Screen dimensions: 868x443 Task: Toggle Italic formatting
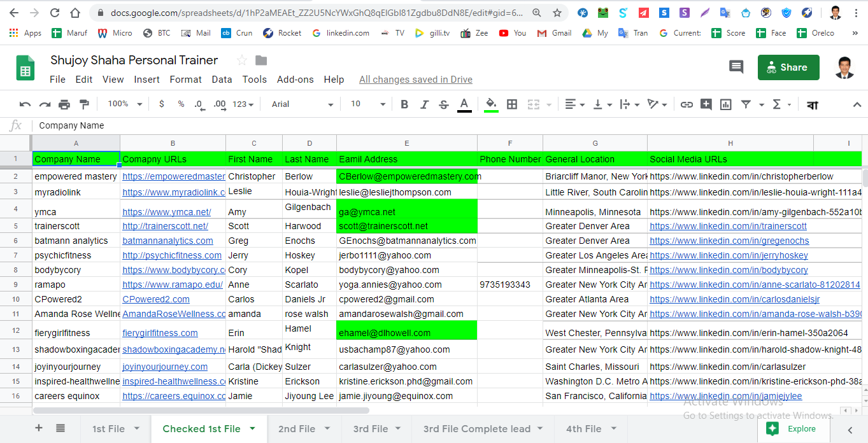[424, 104]
